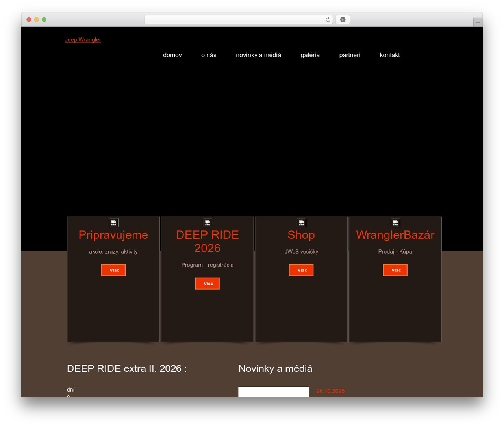Image resolution: width=504 pixels, height=427 pixels.
Task: Select galéria in the navigation menu
Action: tap(310, 55)
